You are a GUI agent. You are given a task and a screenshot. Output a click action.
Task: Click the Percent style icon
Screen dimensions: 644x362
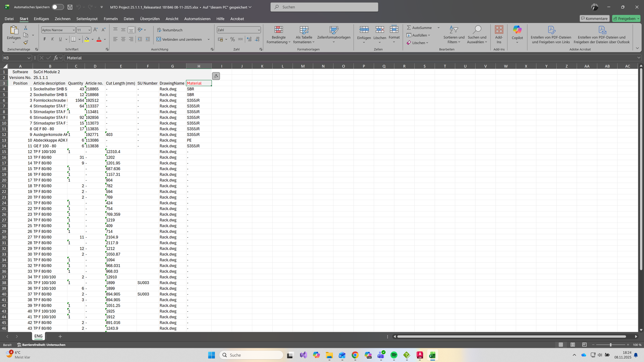[x=232, y=39]
